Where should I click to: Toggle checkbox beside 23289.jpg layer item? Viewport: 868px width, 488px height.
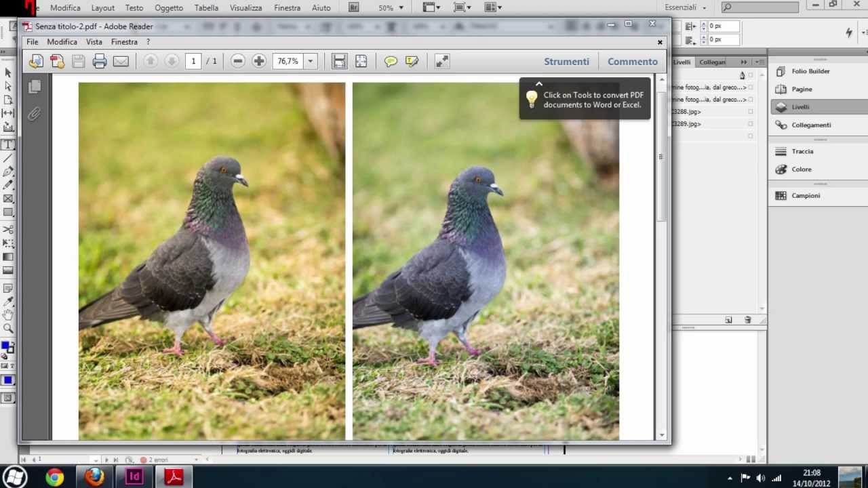tap(750, 124)
